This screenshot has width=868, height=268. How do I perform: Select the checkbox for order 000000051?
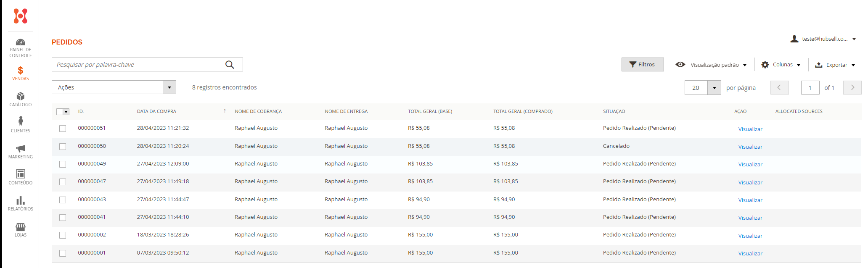tap(63, 129)
